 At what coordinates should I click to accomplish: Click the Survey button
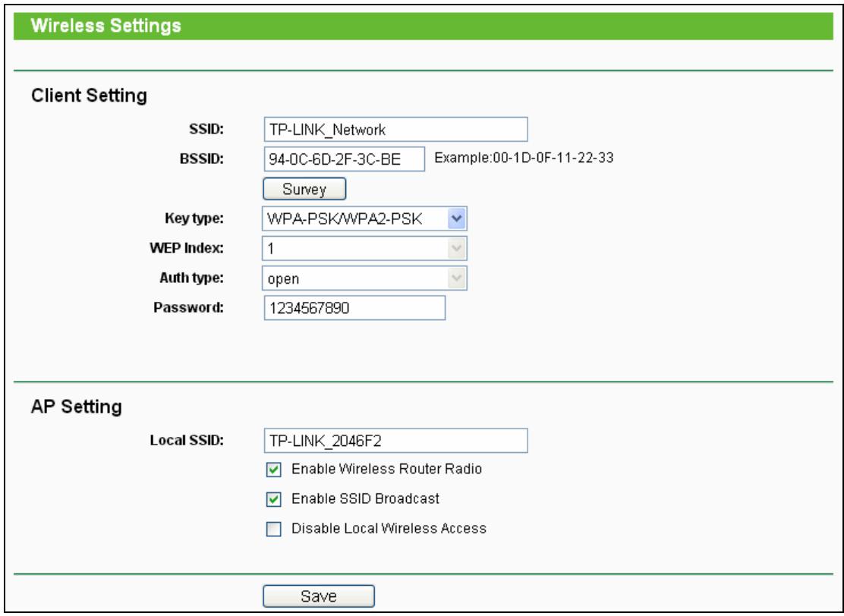coord(304,190)
